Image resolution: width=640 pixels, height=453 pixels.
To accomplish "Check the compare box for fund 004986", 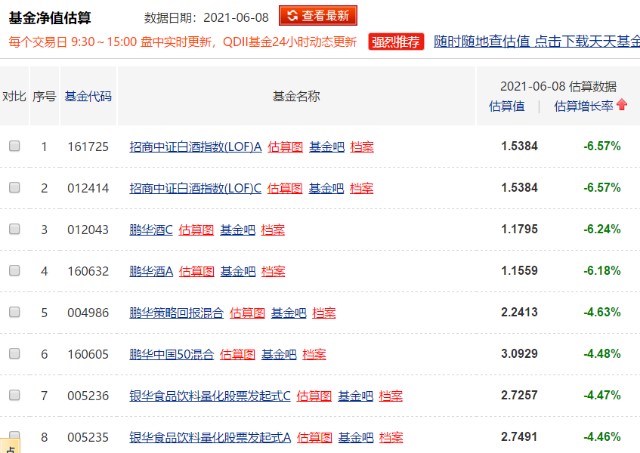I will (15, 312).
